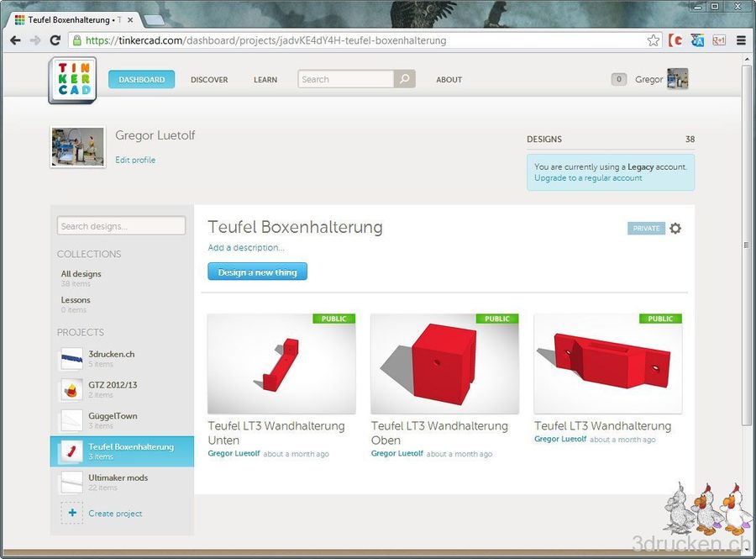This screenshot has height=559, width=756.
Task: Click the browser address bar URL
Action: point(265,40)
